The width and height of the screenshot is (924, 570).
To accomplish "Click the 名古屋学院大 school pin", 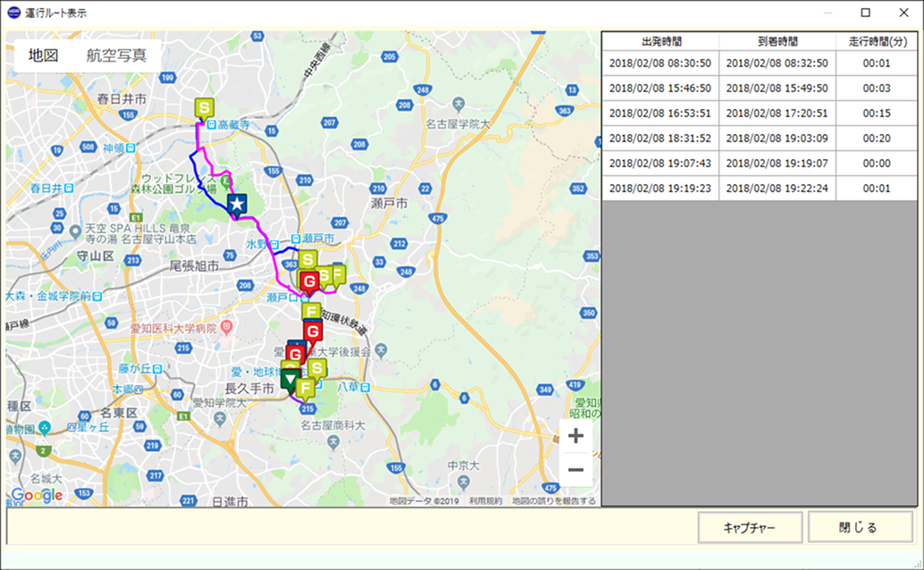I will coord(458,105).
